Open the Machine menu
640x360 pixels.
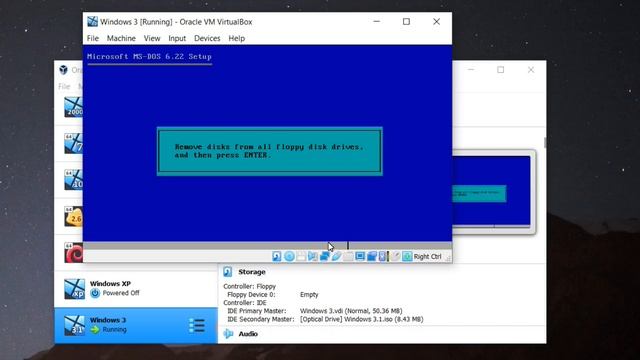(121, 38)
